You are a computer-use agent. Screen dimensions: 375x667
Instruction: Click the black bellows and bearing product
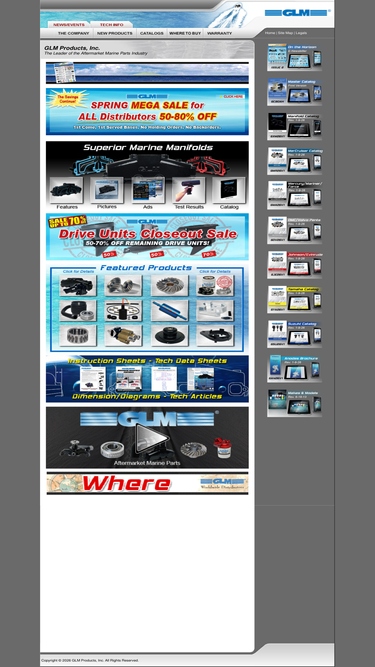(78, 311)
